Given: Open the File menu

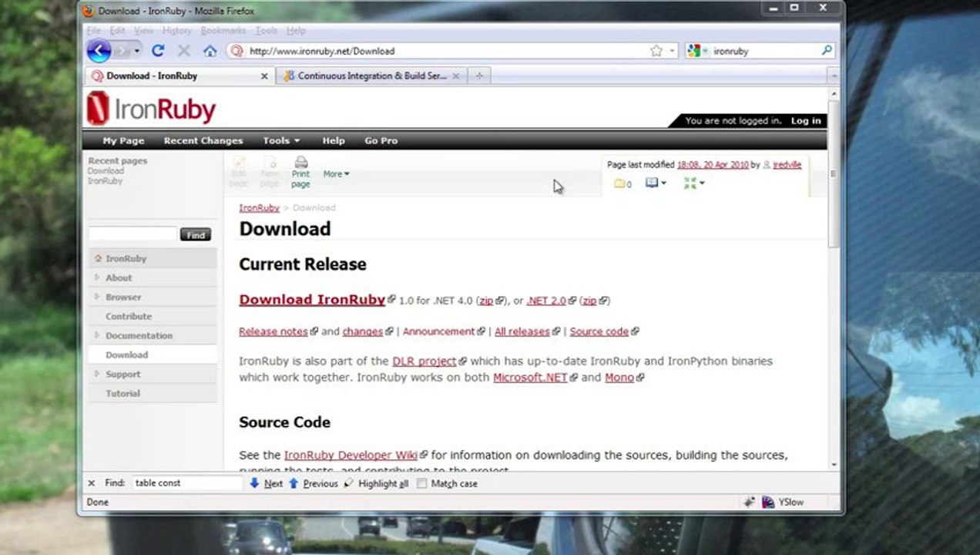Looking at the screenshot, I should pyautogui.click(x=93, y=31).
